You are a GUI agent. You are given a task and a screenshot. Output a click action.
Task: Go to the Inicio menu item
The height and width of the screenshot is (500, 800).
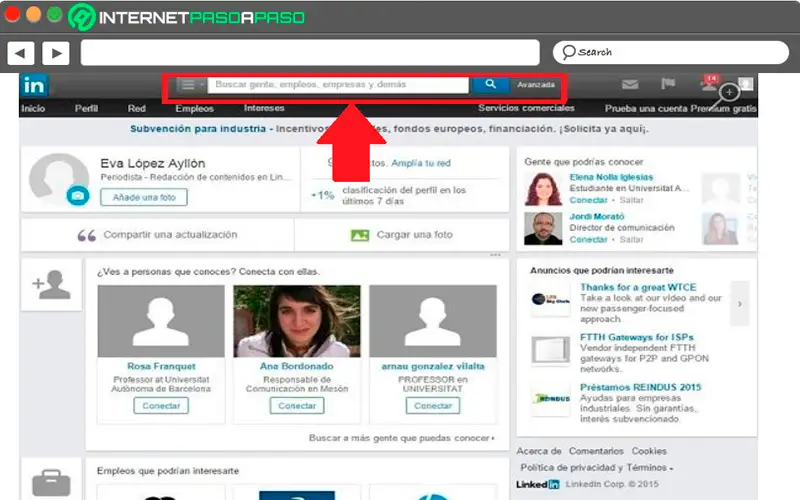point(33,108)
